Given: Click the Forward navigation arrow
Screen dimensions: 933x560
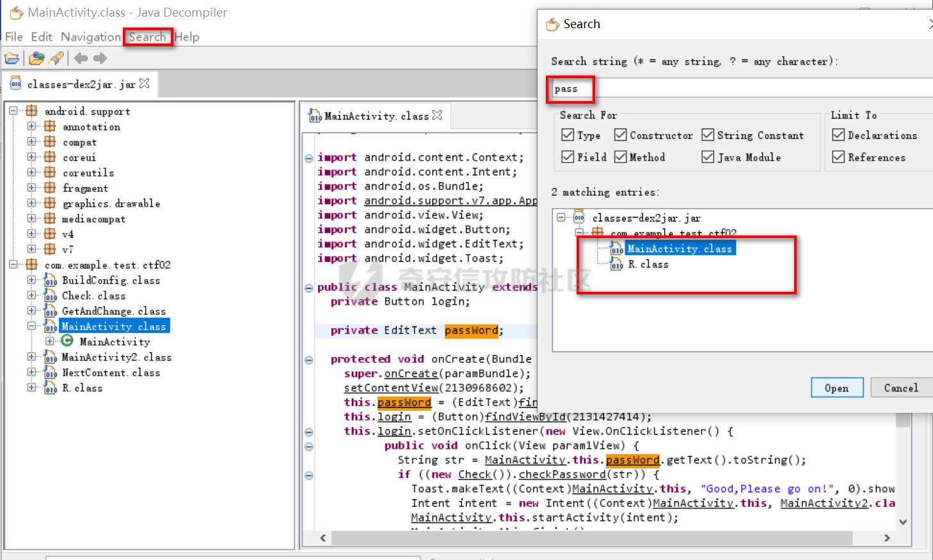Looking at the screenshot, I should click(100, 58).
